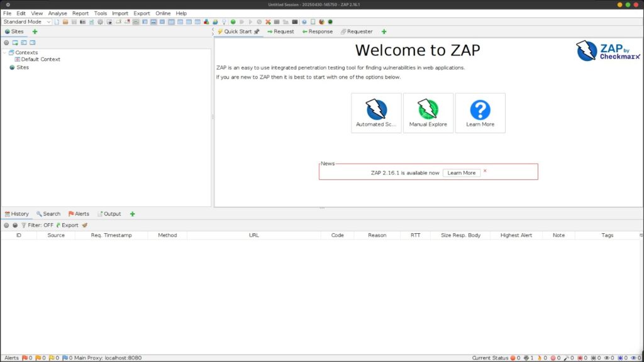Click the Firefox browser launch icon
The width and height of the screenshot is (644, 362).
tap(321, 22)
